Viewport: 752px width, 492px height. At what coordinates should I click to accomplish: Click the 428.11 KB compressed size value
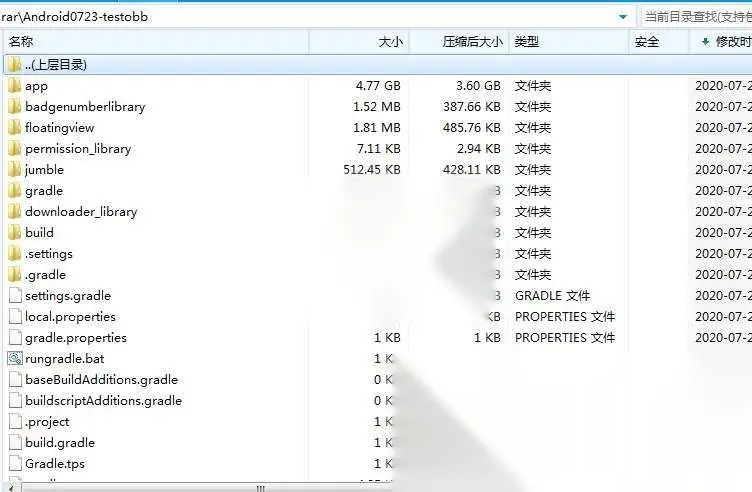472,170
